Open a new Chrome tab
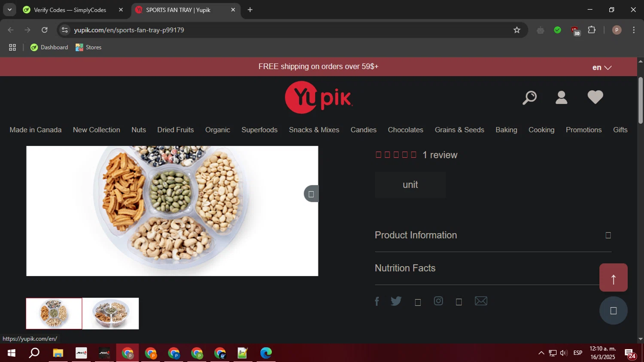 click(250, 10)
